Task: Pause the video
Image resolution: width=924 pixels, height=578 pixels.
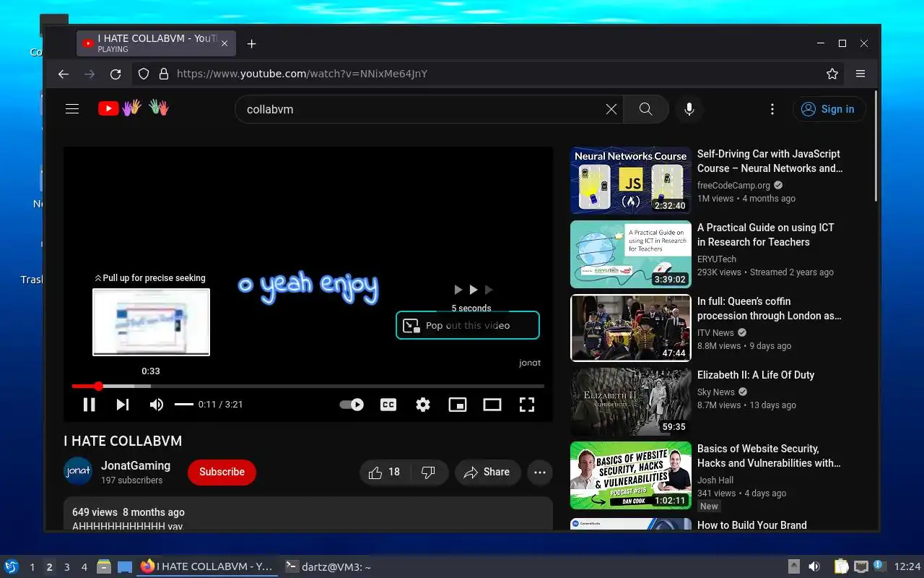Action: (90, 405)
